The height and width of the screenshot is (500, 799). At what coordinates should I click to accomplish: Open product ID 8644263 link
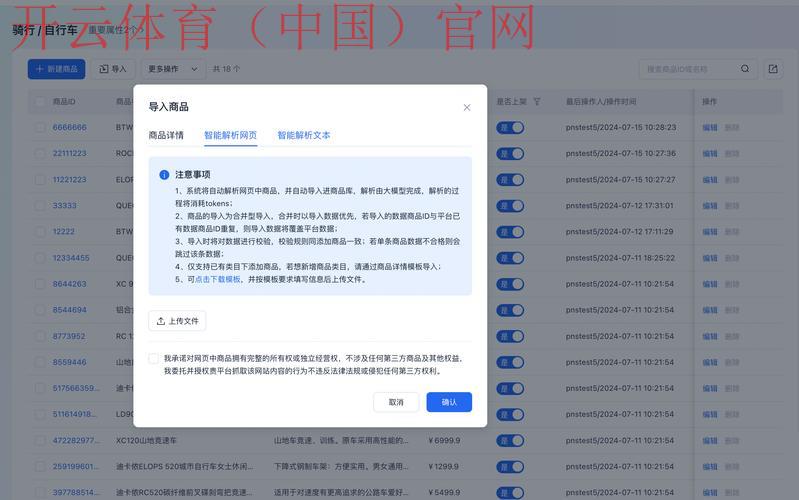pyautogui.click(x=70, y=284)
